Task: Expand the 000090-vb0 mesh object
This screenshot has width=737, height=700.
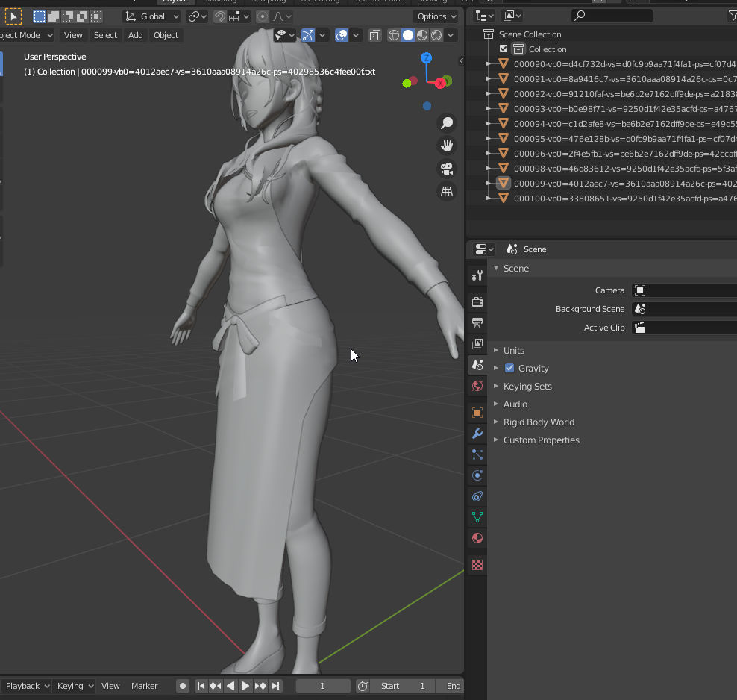Action: [x=489, y=64]
